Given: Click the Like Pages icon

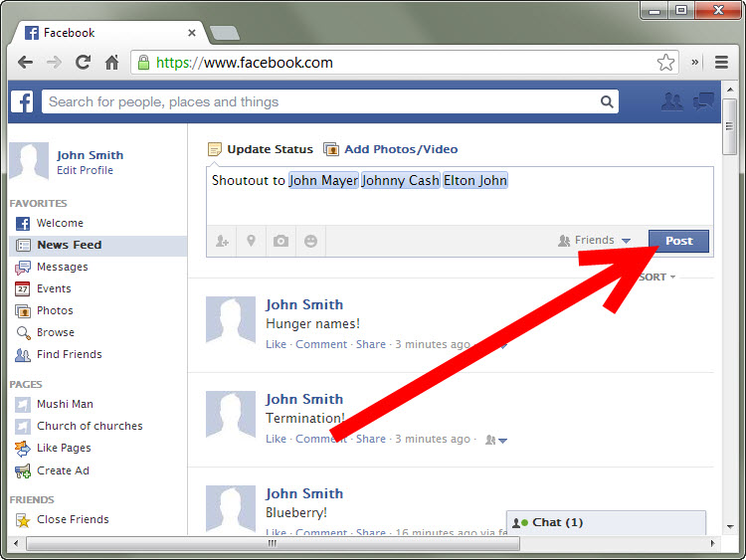Looking at the screenshot, I should pyautogui.click(x=23, y=449).
